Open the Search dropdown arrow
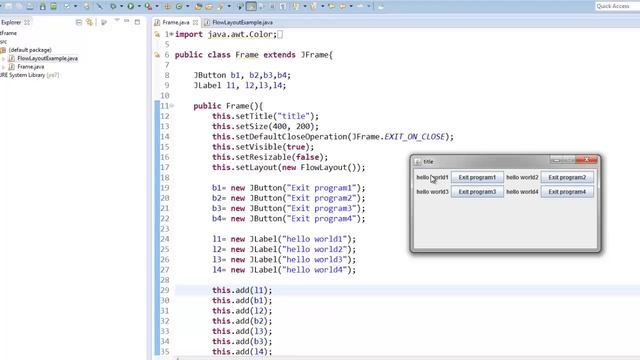Screen dimensions: 640x360 click(229, 6)
